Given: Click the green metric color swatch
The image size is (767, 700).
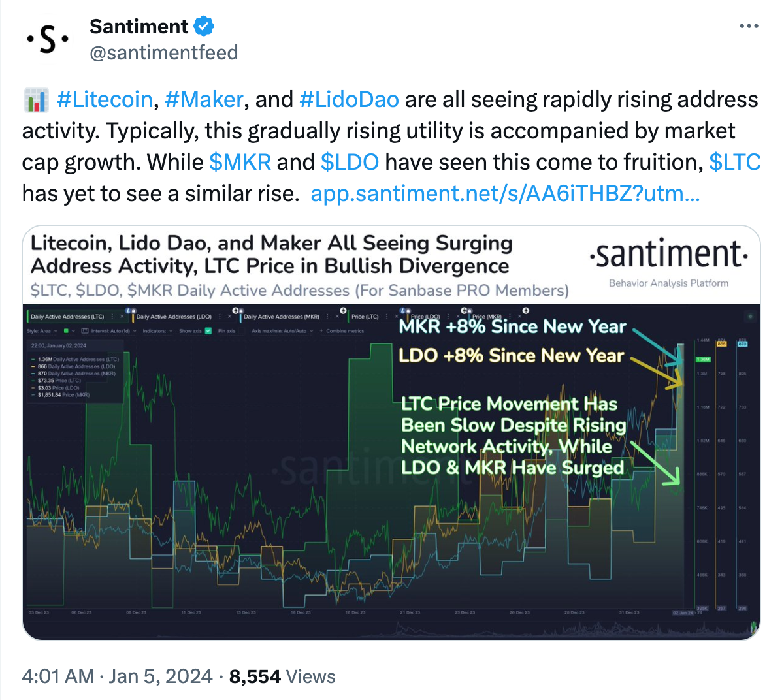Looking at the screenshot, I should click(67, 331).
